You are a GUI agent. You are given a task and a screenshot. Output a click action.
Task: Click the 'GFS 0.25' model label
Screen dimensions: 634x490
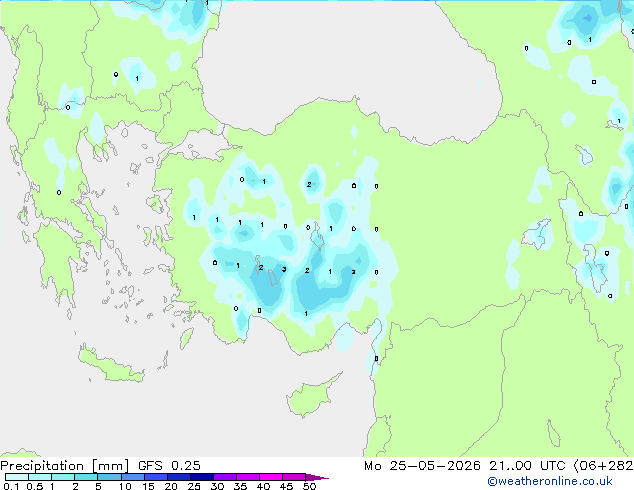click(169, 466)
